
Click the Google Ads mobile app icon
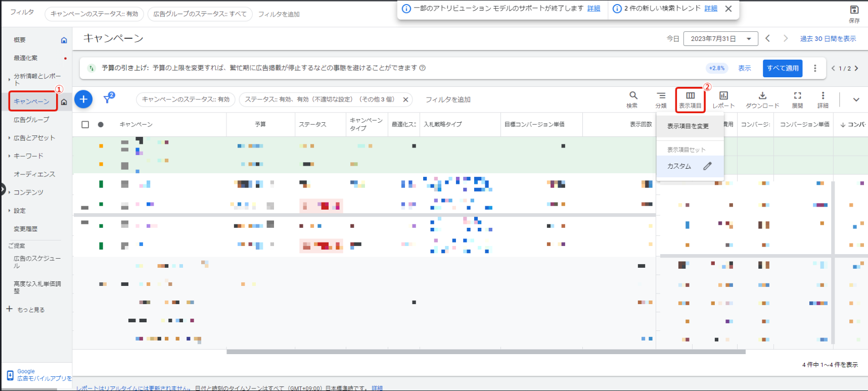pyautogui.click(x=10, y=375)
